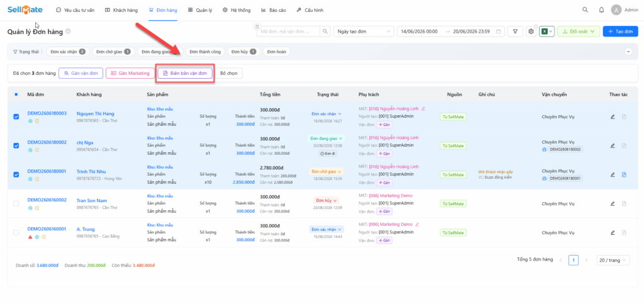Click orange clock icon under DEMO2606180002
The image size is (644, 304).
click(x=36, y=150)
